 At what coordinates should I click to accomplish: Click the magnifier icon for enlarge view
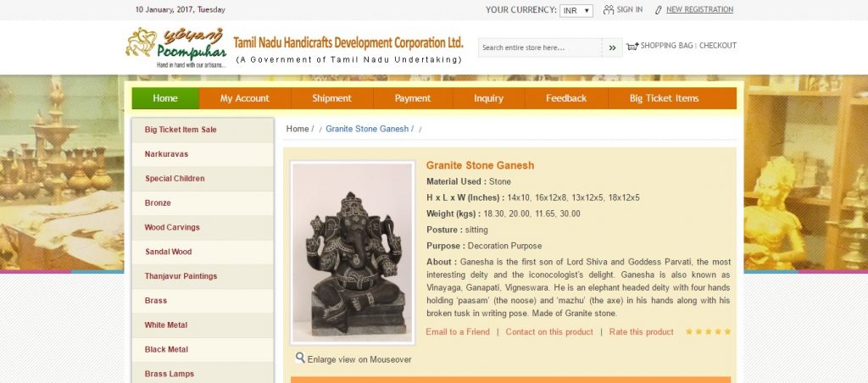pyautogui.click(x=300, y=358)
